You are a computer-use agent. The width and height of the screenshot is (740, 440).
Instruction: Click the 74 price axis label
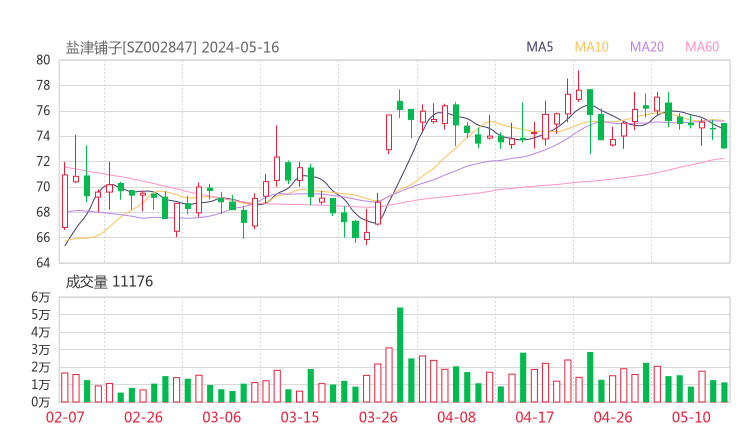(x=43, y=136)
